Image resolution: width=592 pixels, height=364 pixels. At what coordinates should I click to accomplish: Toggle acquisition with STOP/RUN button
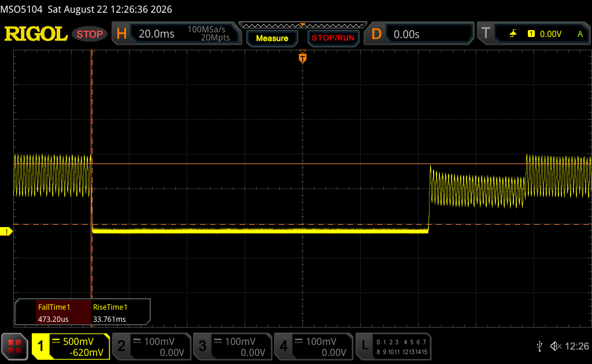pos(333,38)
